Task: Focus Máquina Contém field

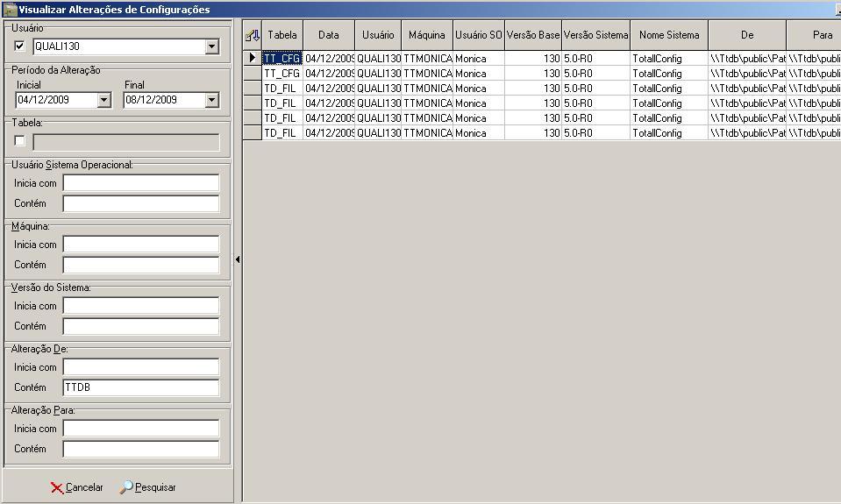Action: click(x=141, y=265)
